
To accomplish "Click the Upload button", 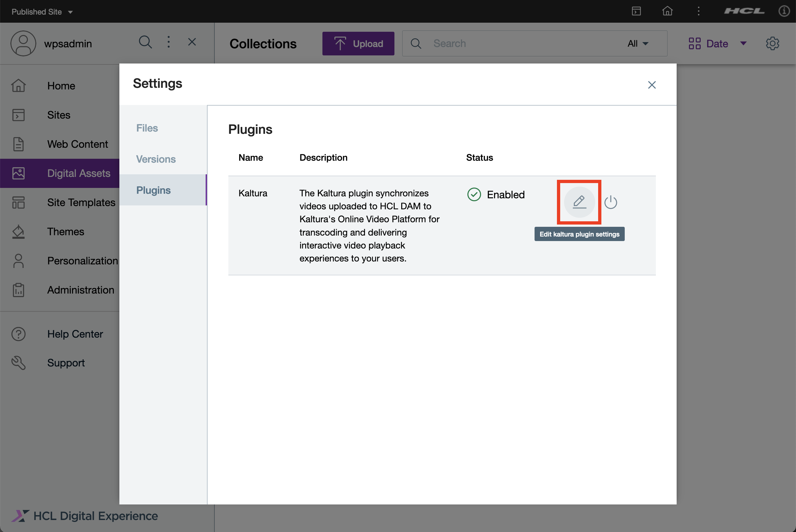I will [358, 43].
